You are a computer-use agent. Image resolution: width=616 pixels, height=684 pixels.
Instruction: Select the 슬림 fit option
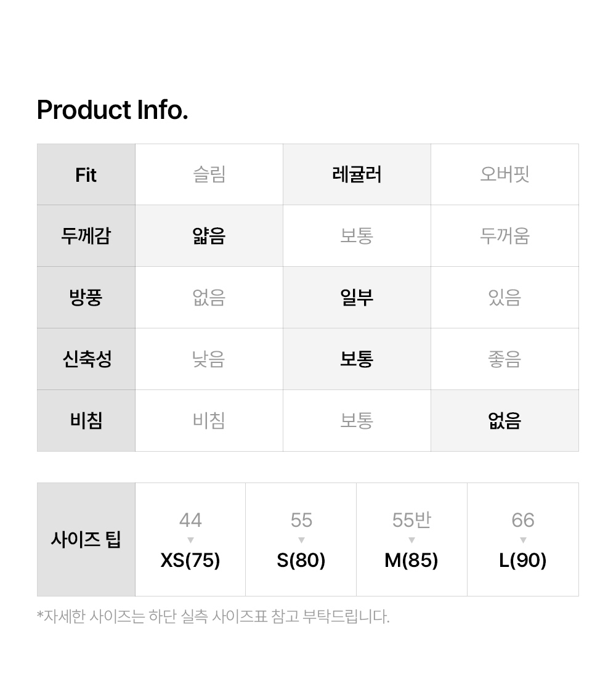pyautogui.click(x=209, y=174)
